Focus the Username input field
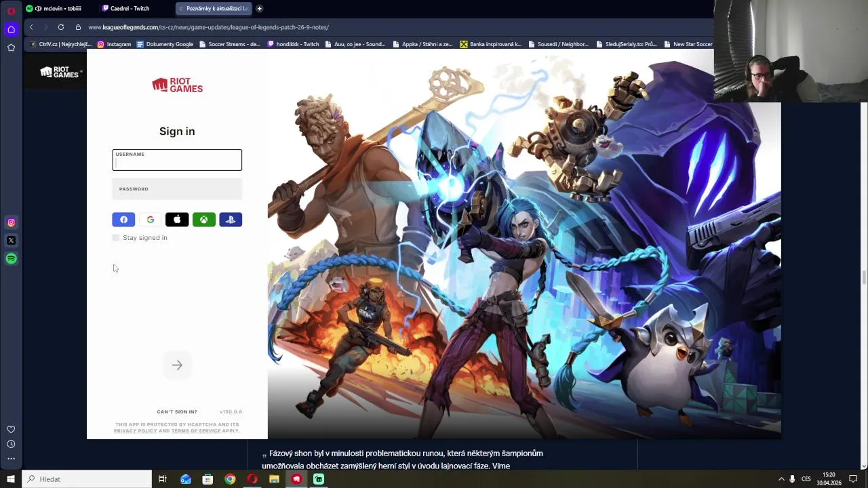 click(x=177, y=160)
